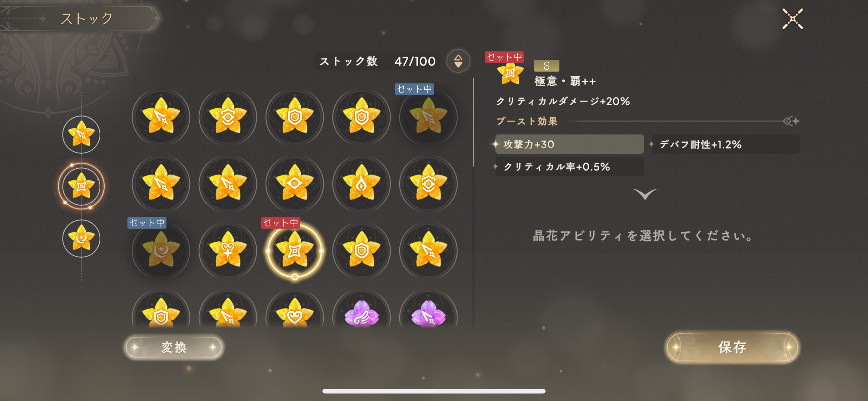Select the crescent moon flower marked セット中
The width and height of the screenshot is (868, 401).
(161, 250)
